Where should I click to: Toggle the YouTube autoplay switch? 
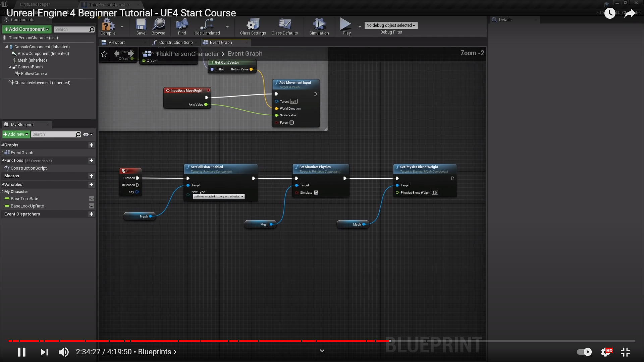click(584, 352)
